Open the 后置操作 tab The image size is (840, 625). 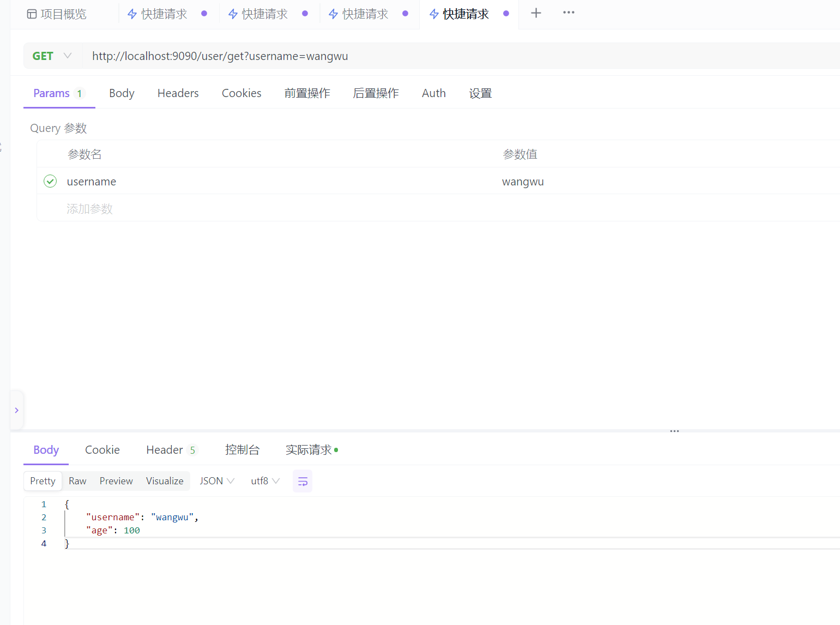click(x=376, y=93)
